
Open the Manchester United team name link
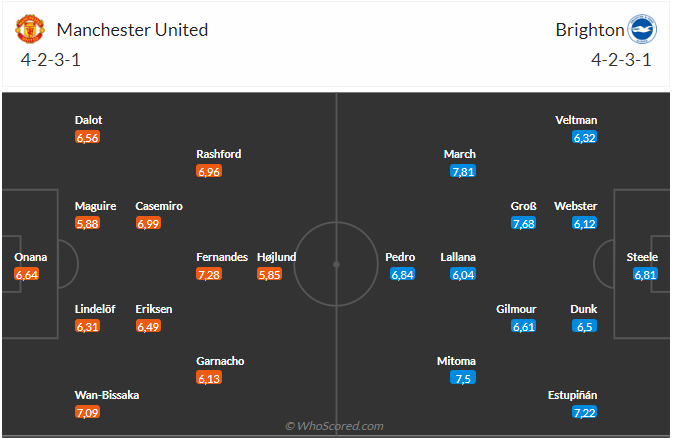133,29
